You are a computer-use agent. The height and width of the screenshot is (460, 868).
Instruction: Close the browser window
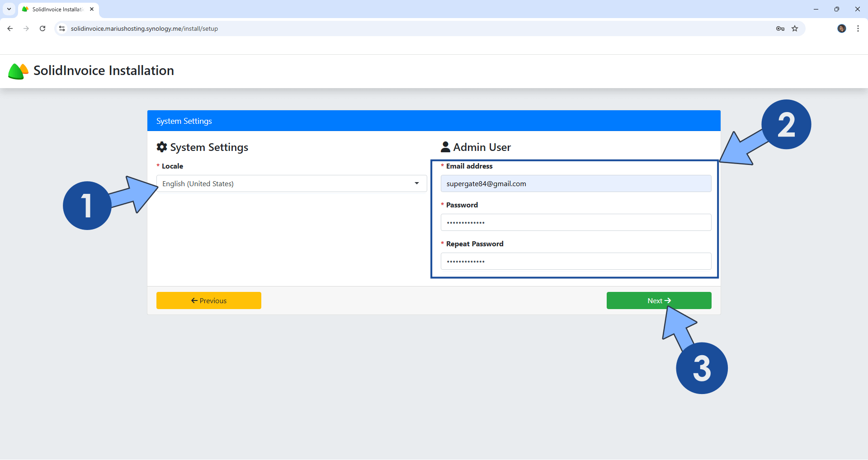[858, 9]
